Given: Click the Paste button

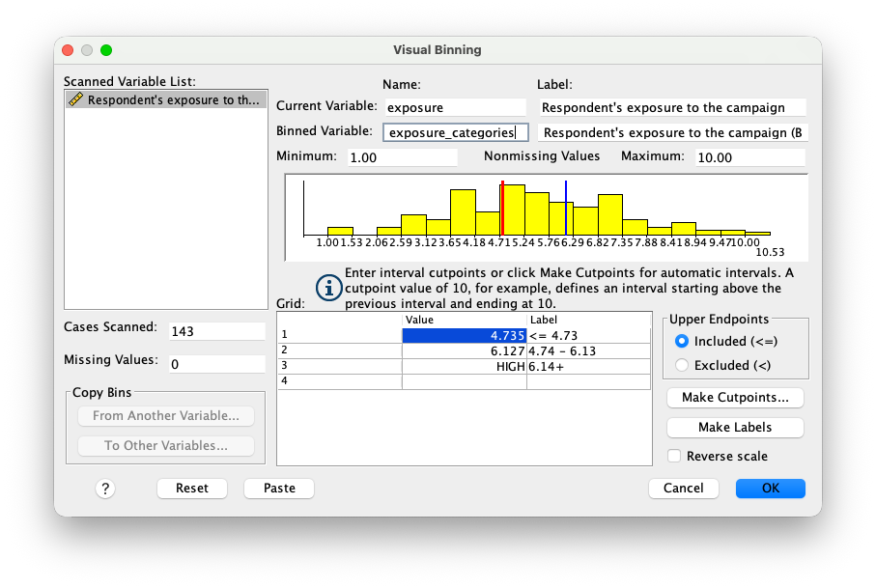Looking at the screenshot, I should click(279, 488).
